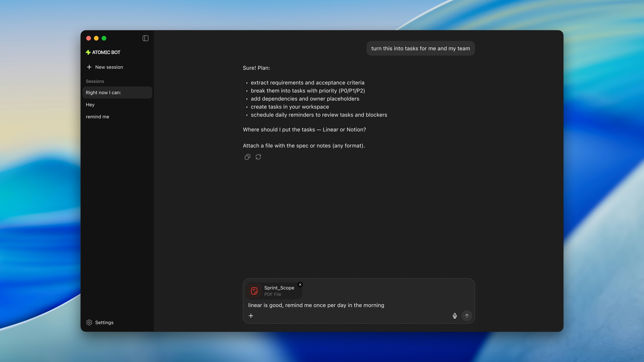
Task: Click the 'turn this into tasks' message bubble
Action: tap(420, 48)
